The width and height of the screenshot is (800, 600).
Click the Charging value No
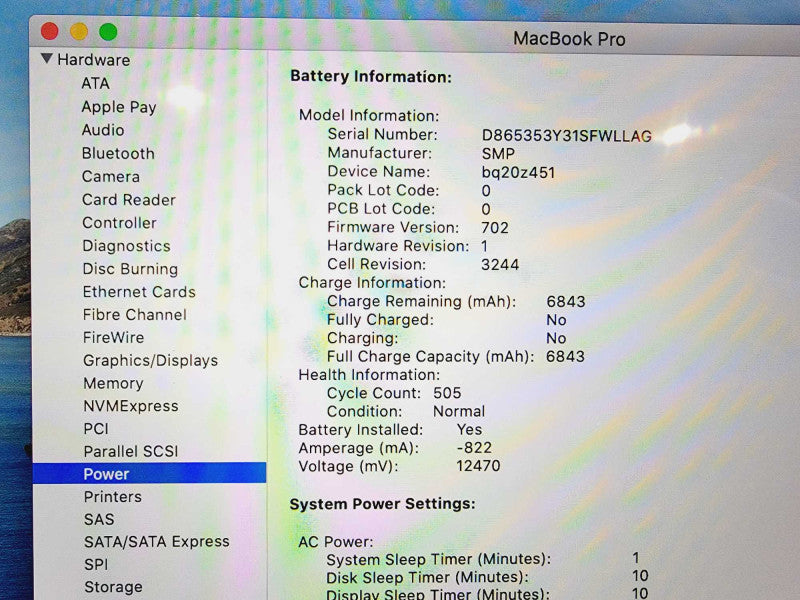pos(556,338)
